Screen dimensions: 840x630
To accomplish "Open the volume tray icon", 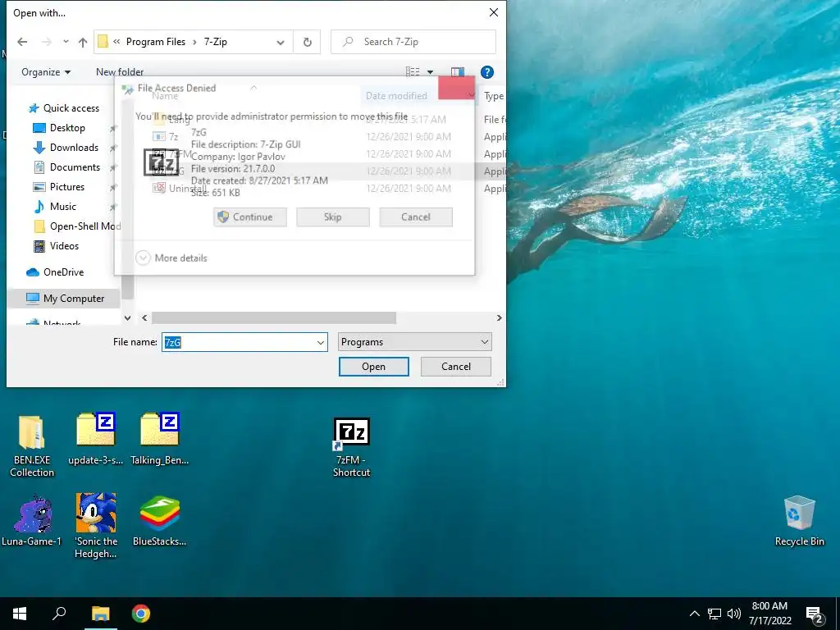I will 734,614.
